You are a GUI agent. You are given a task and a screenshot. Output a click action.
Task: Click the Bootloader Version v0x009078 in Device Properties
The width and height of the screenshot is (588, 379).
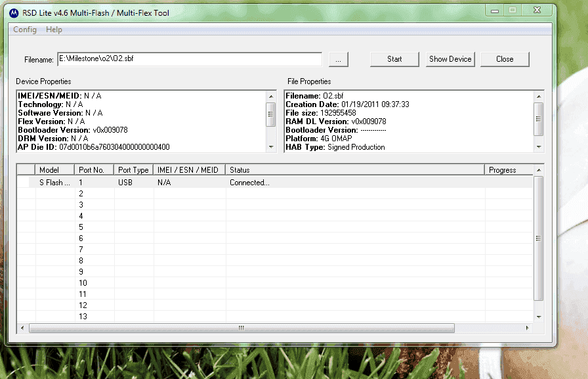(73, 130)
